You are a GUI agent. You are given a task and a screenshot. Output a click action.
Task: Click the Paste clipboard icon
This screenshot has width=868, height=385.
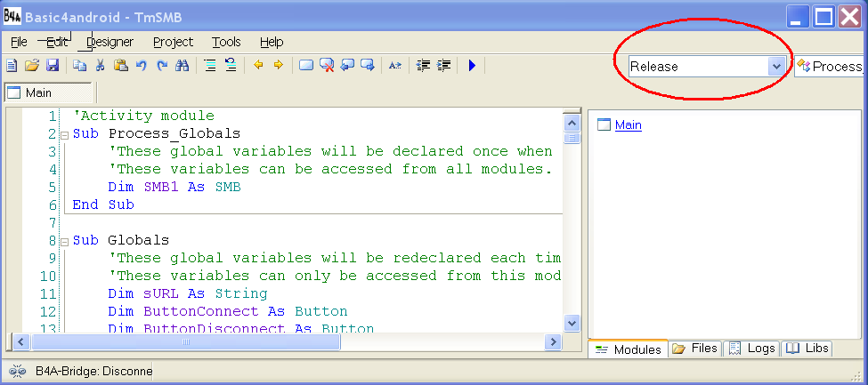pyautogui.click(x=121, y=66)
